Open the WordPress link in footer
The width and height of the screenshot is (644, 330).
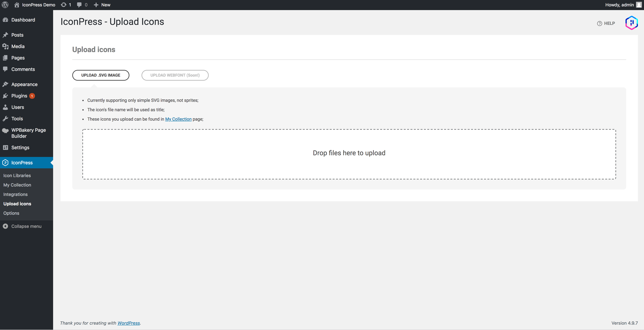(x=129, y=323)
